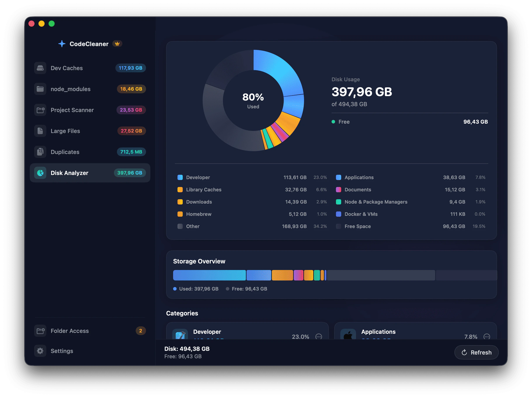Open Settings using the gear icon
The width and height of the screenshot is (532, 398).
[40, 351]
